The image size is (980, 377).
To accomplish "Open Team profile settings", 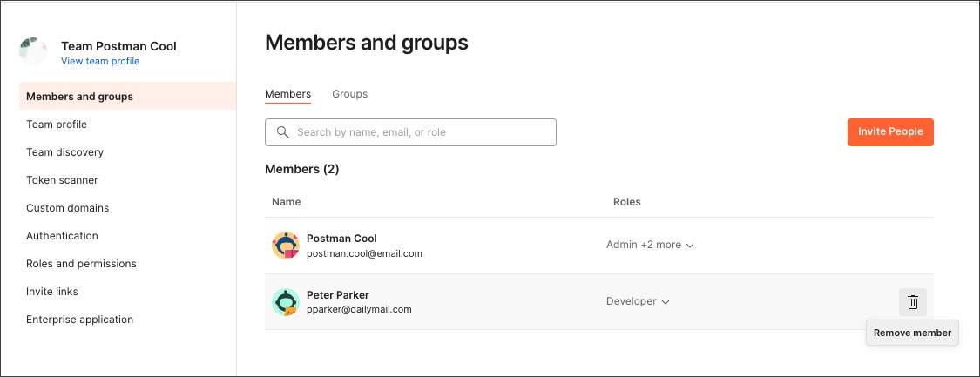I will pos(57,125).
